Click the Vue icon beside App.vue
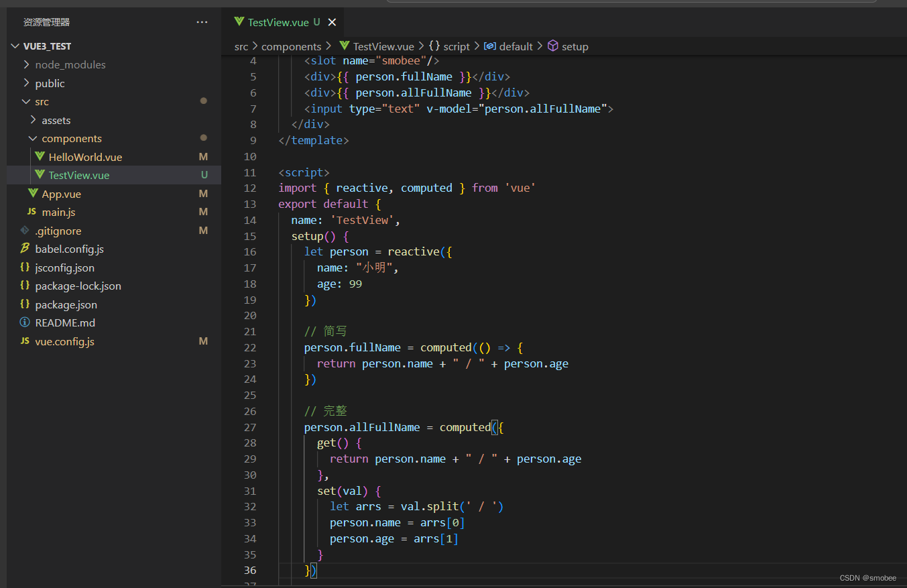The image size is (907, 588). [33, 193]
